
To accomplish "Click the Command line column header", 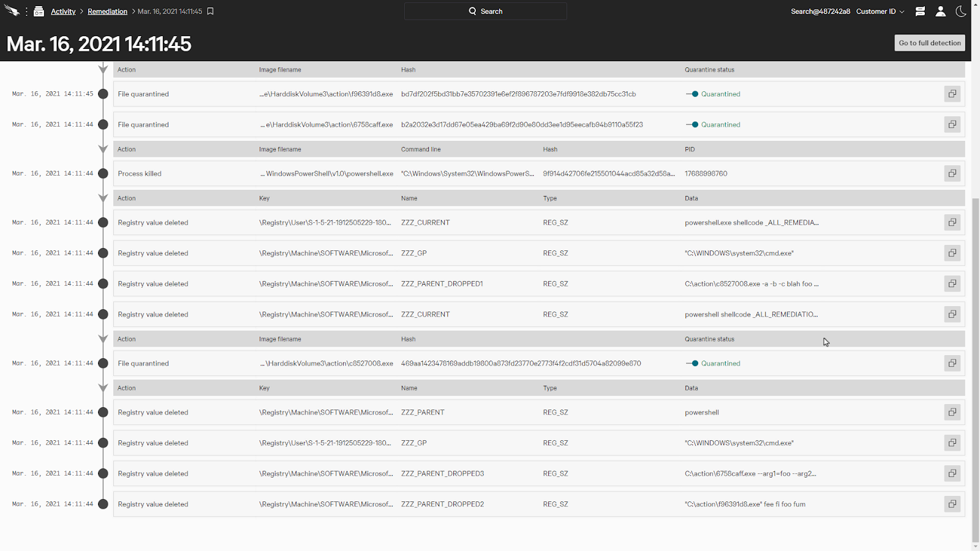I will pos(421,149).
